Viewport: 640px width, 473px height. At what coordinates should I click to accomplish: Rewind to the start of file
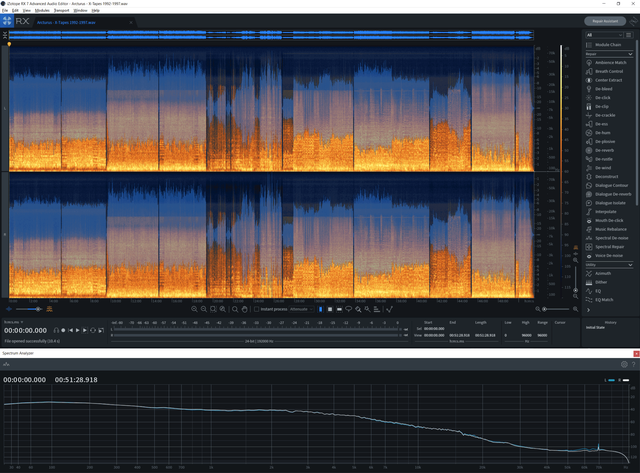click(x=70, y=330)
